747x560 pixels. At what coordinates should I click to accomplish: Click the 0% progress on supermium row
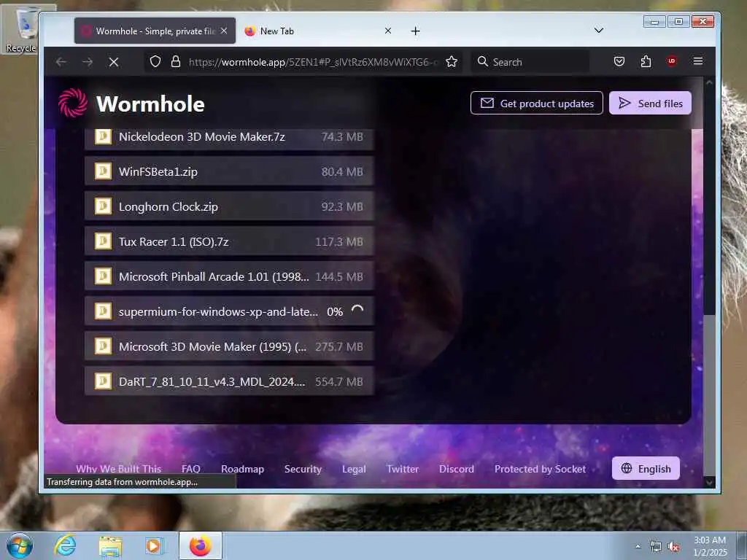335,311
